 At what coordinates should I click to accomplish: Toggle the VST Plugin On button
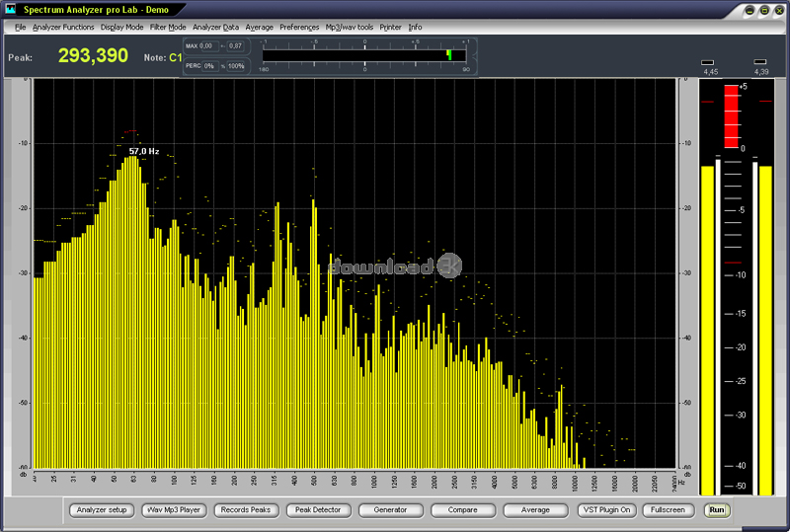(x=605, y=510)
